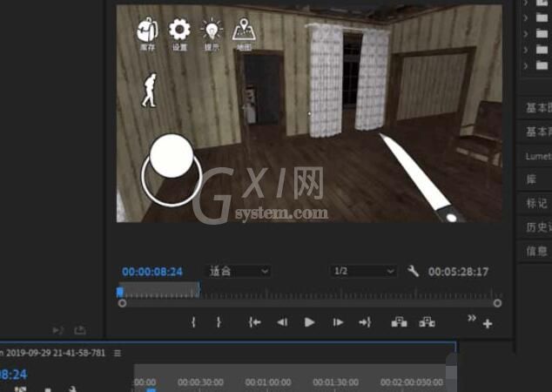The width and height of the screenshot is (552, 392).
Task: Open the 信息 (Info) panel tab
Action: (x=535, y=251)
